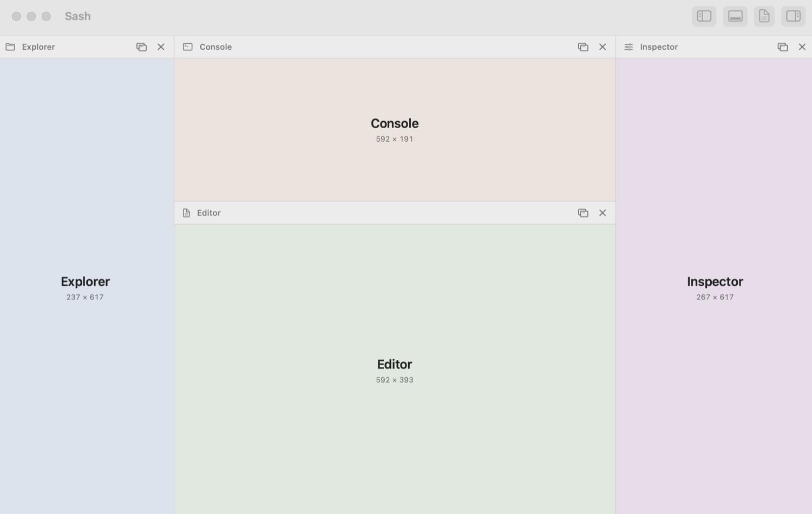Toggle the right sidebar panel button

tap(793, 16)
